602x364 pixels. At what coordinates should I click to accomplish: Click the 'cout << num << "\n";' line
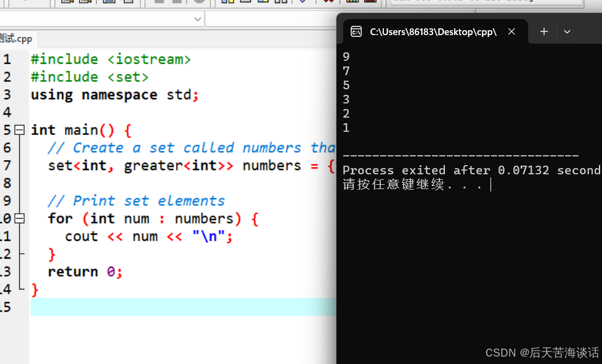[148, 237]
